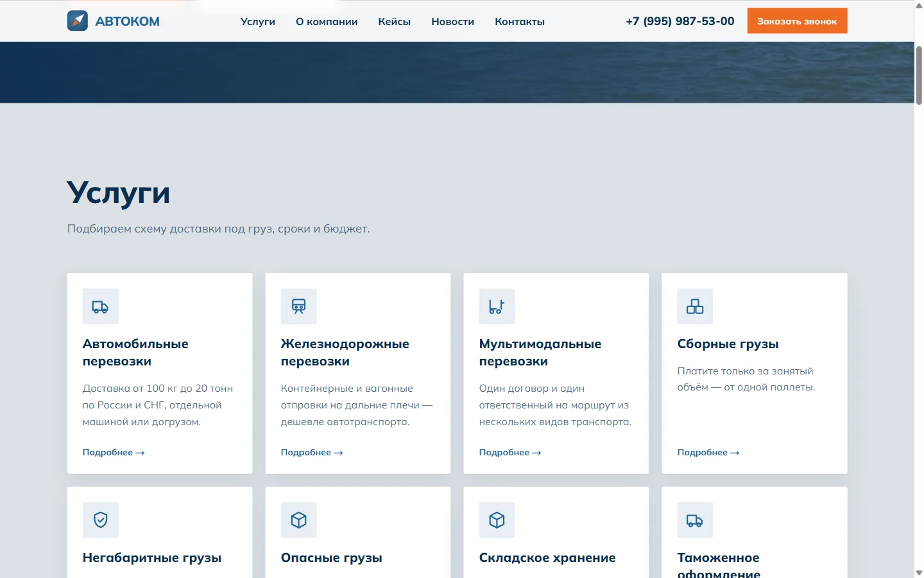Click the truck icon on Автомобильные перевозки card

tap(101, 306)
